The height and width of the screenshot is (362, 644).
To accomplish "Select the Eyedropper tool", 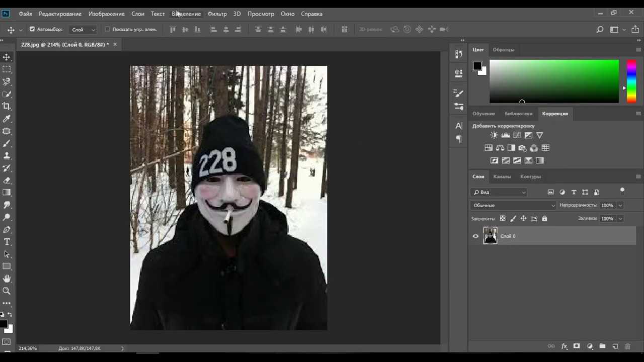I will (x=7, y=119).
